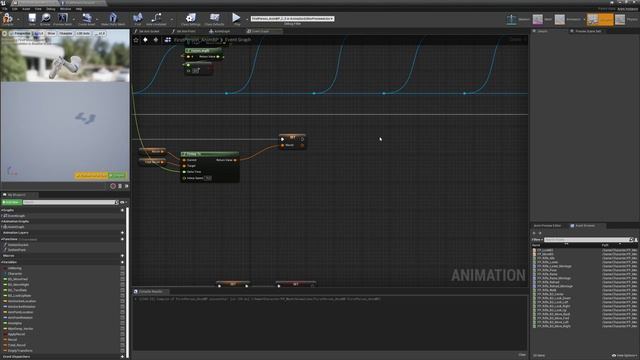640x360 pixels.
Task: Switch to Physics editor mode
Action: coord(627,19)
